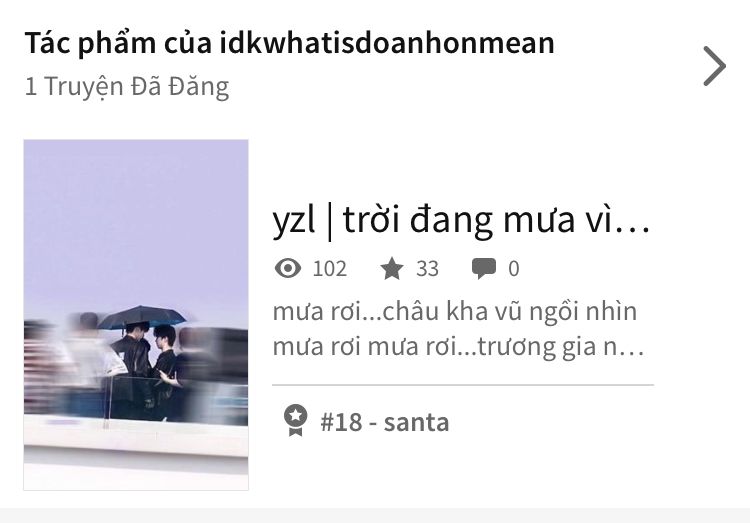Tap the 0 comments count
The height and width of the screenshot is (523, 750).
(514, 269)
